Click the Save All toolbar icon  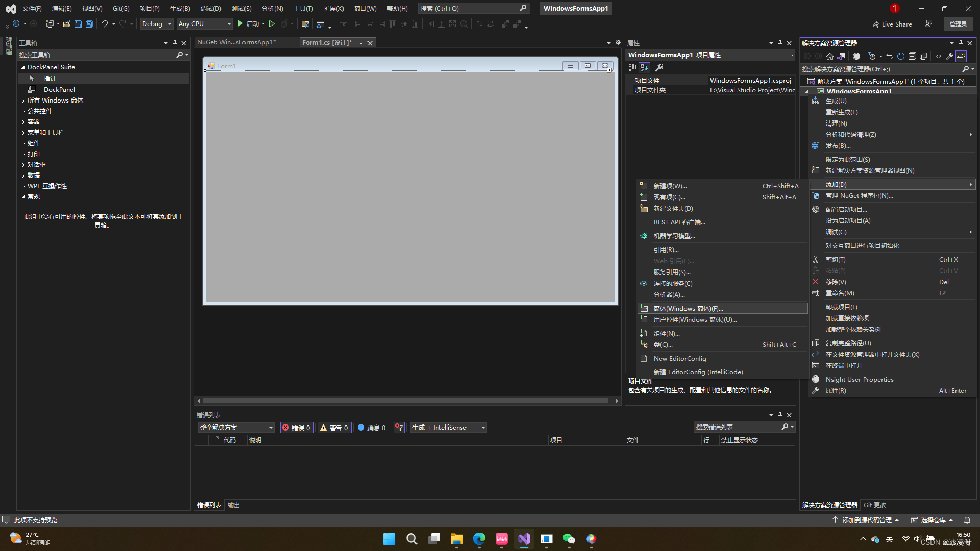click(89, 24)
